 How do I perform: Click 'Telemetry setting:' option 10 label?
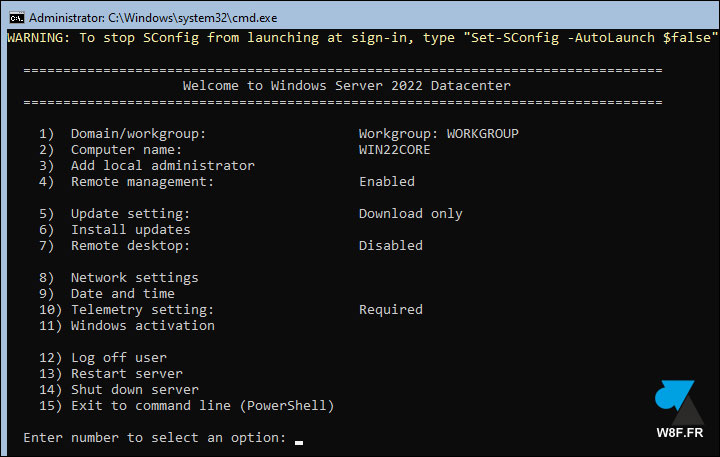[x=142, y=310]
